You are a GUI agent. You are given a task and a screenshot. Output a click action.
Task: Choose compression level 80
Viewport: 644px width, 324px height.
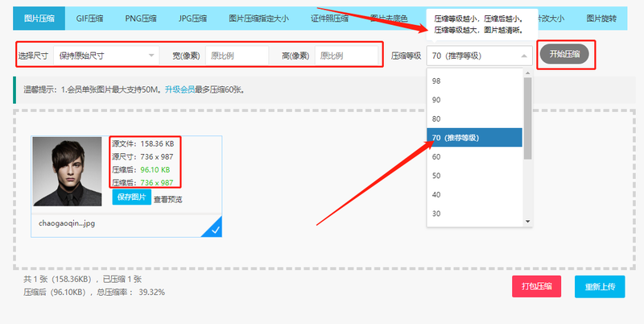pyautogui.click(x=474, y=118)
